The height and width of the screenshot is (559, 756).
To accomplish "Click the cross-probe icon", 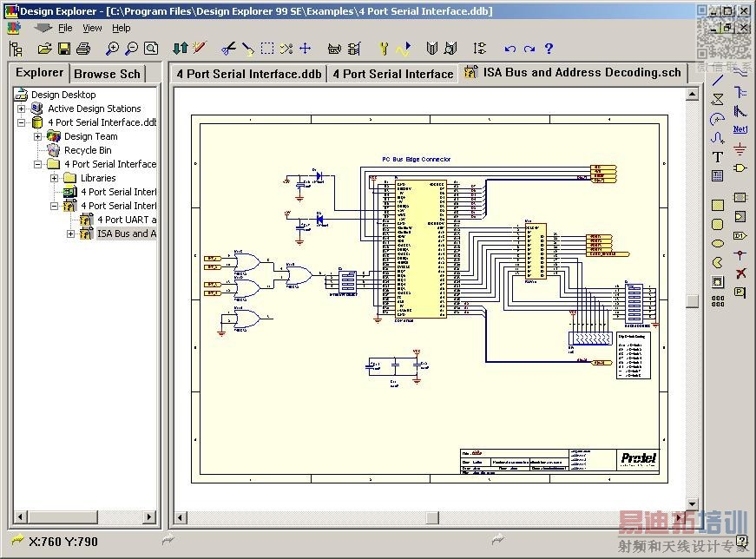I will coord(199,48).
